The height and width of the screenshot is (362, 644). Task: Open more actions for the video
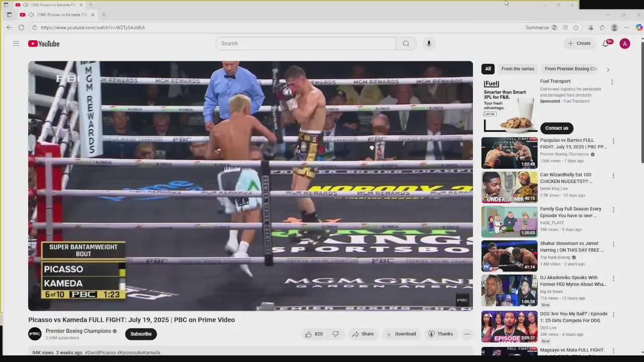467,334
